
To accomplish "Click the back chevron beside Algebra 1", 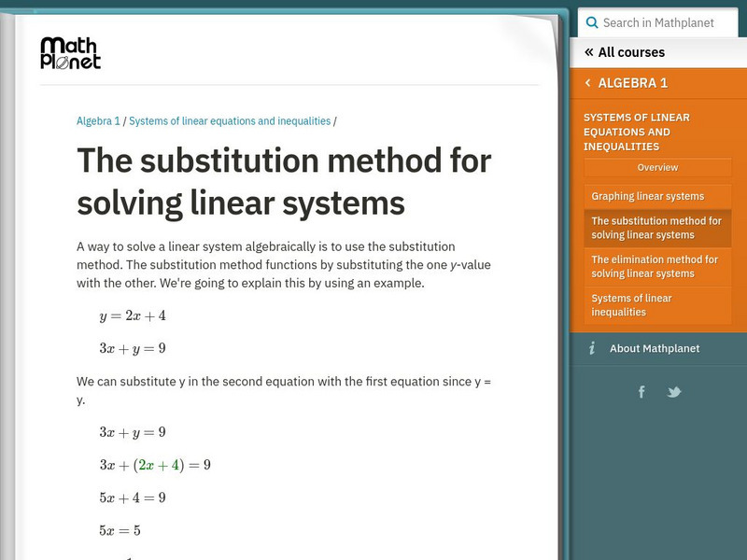I will [x=588, y=83].
